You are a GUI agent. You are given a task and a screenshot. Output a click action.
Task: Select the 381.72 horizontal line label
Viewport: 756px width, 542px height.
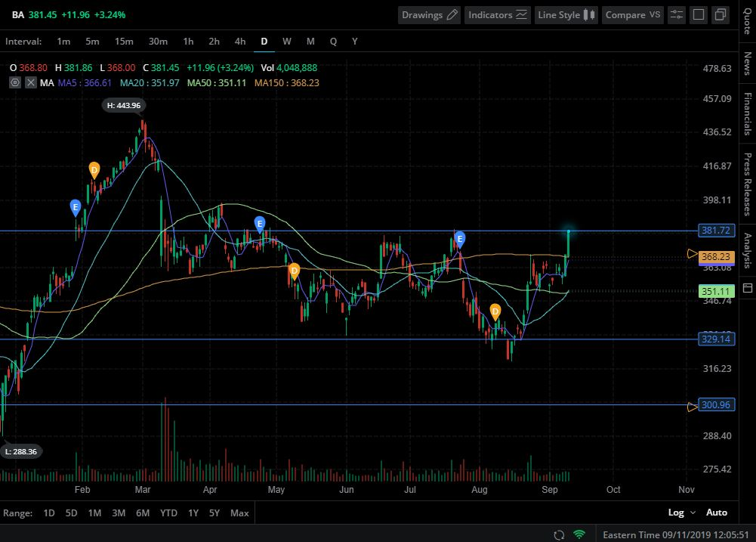(x=717, y=231)
